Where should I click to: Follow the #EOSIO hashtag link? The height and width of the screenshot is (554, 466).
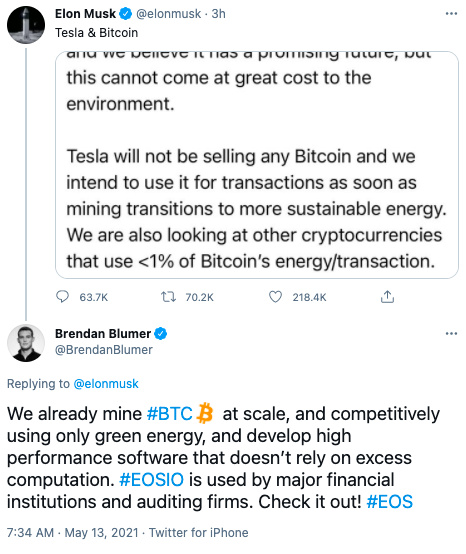click(x=152, y=480)
